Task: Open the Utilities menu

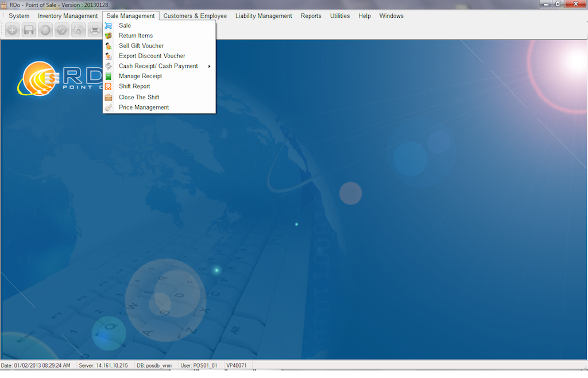Action: pos(339,16)
